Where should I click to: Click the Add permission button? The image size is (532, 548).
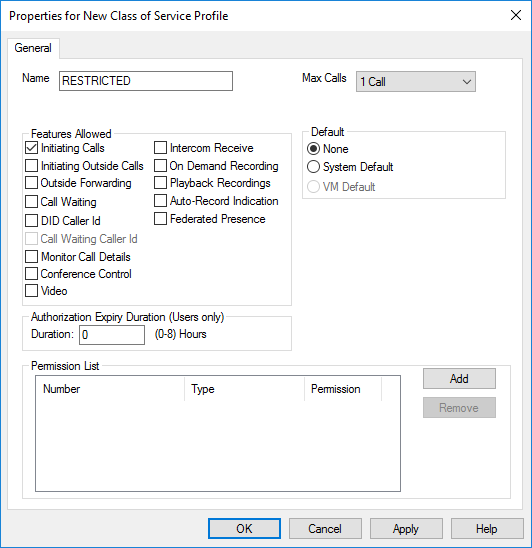[459, 378]
